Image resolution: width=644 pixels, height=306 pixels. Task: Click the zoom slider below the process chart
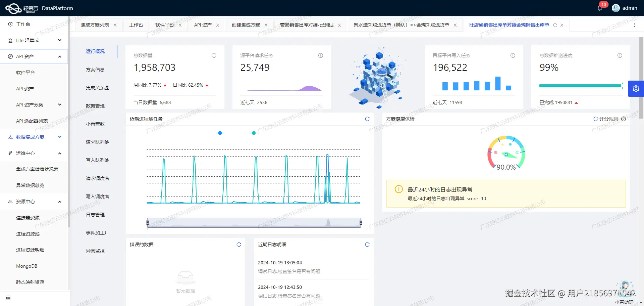(x=253, y=222)
